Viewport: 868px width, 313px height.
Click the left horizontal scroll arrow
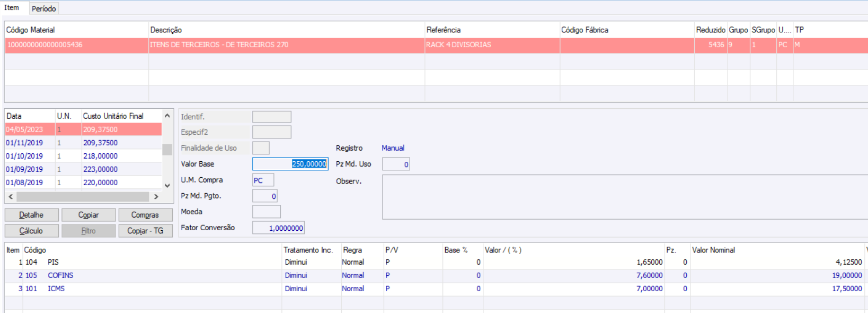[11, 196]
